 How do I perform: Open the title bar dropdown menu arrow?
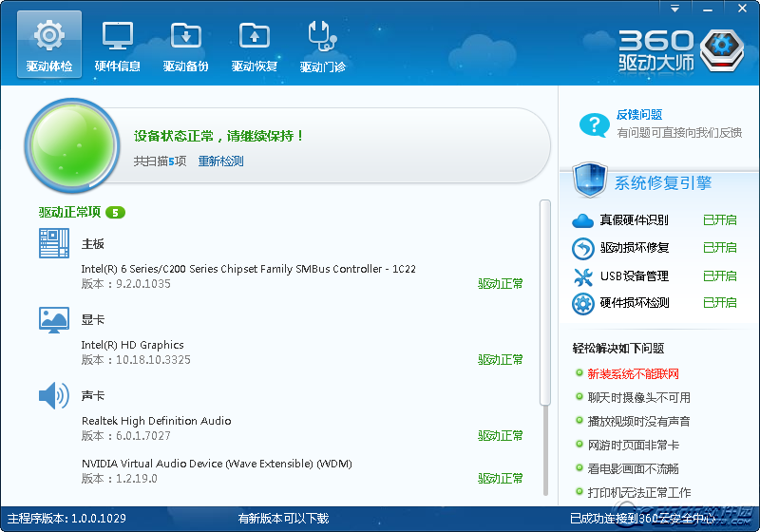coord(675,8)
